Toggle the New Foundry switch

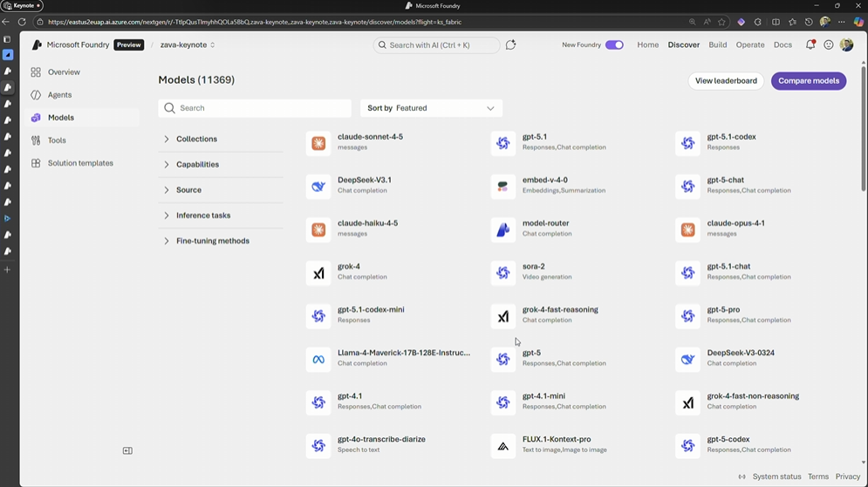coord(614,45)
